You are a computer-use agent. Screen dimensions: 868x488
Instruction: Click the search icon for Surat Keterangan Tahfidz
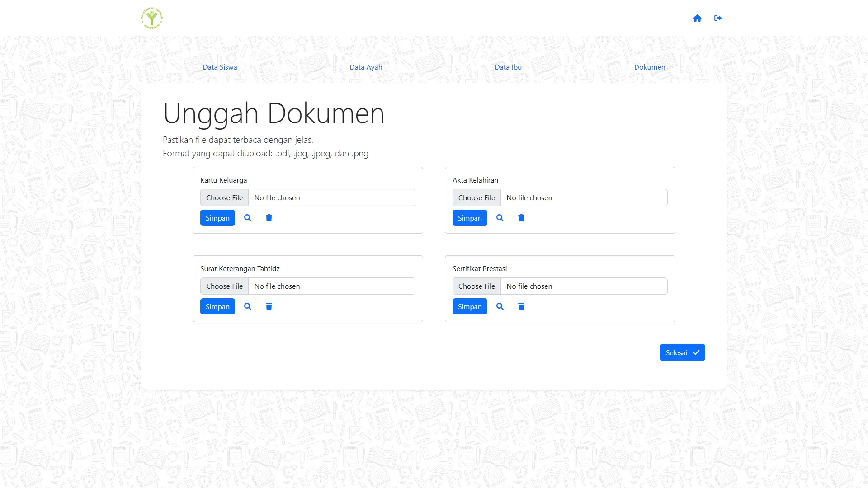[x=247, y=306]
